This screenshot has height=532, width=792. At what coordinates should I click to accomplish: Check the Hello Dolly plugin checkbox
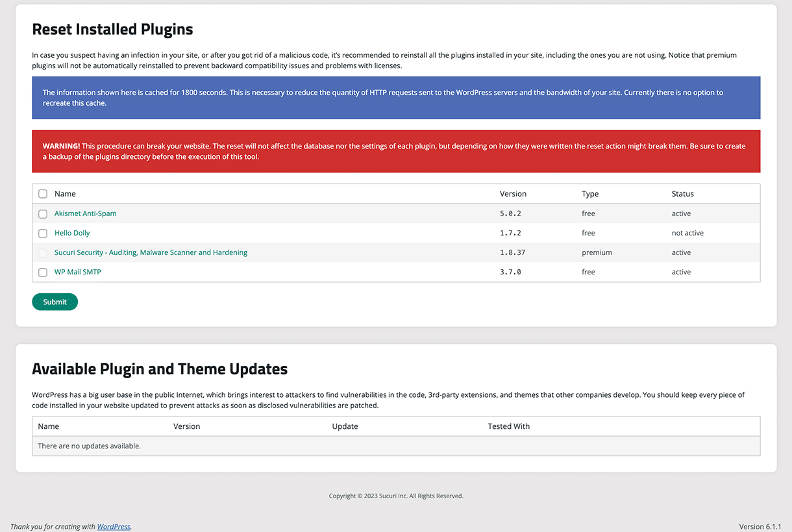(x=43, y=233)
